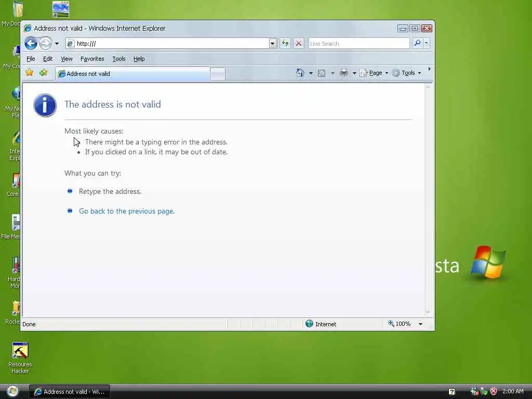Click the Refresh page icon

pos(285,44)
